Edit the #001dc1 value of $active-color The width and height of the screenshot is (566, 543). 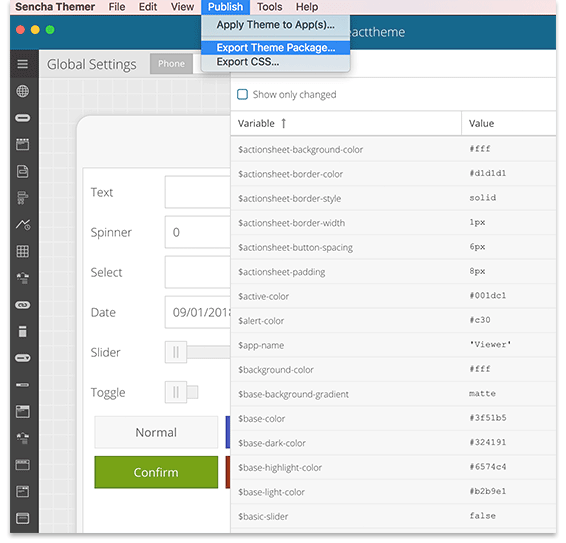click(488, 295)
